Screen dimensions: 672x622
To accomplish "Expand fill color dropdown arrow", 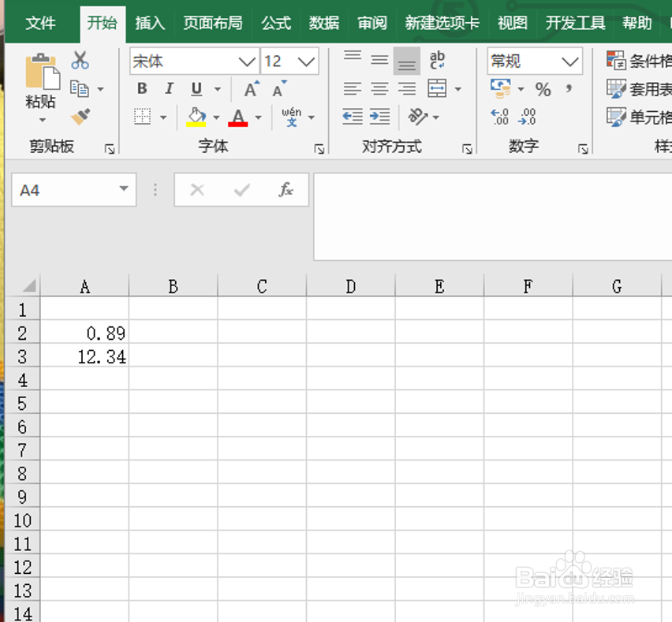I will coord(216,117).
